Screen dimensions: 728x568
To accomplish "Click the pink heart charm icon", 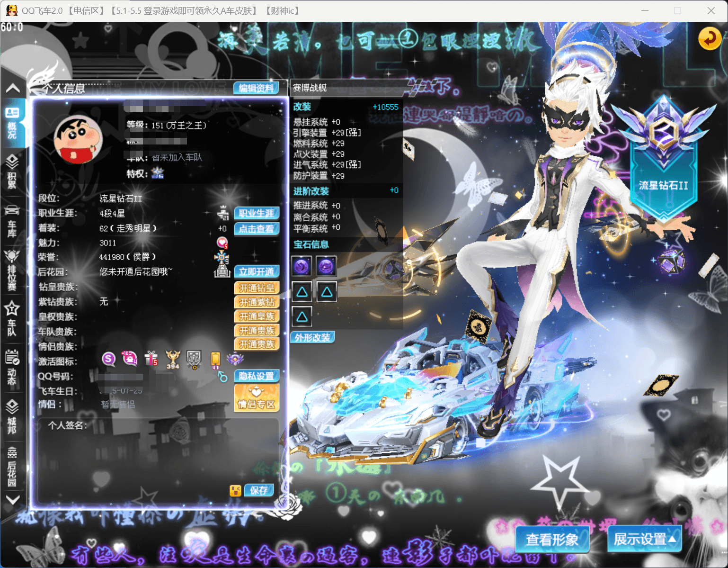I will 222,243.
